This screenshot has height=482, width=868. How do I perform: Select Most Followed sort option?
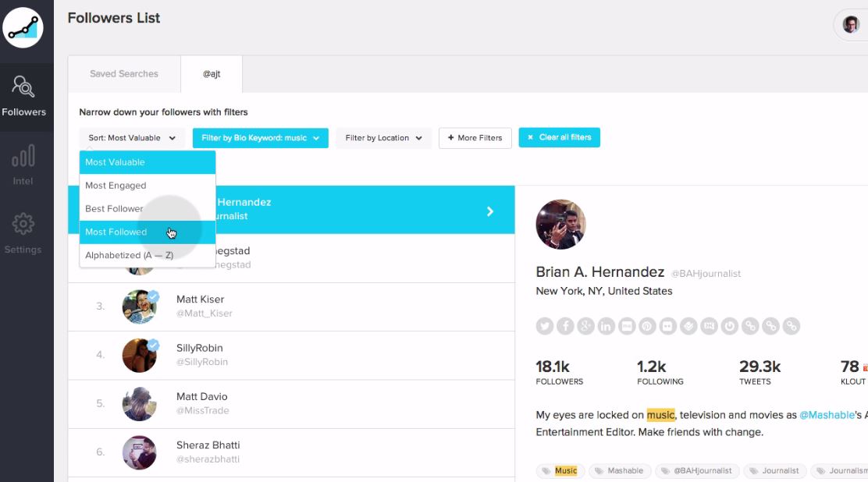click(x=116, y=232)
